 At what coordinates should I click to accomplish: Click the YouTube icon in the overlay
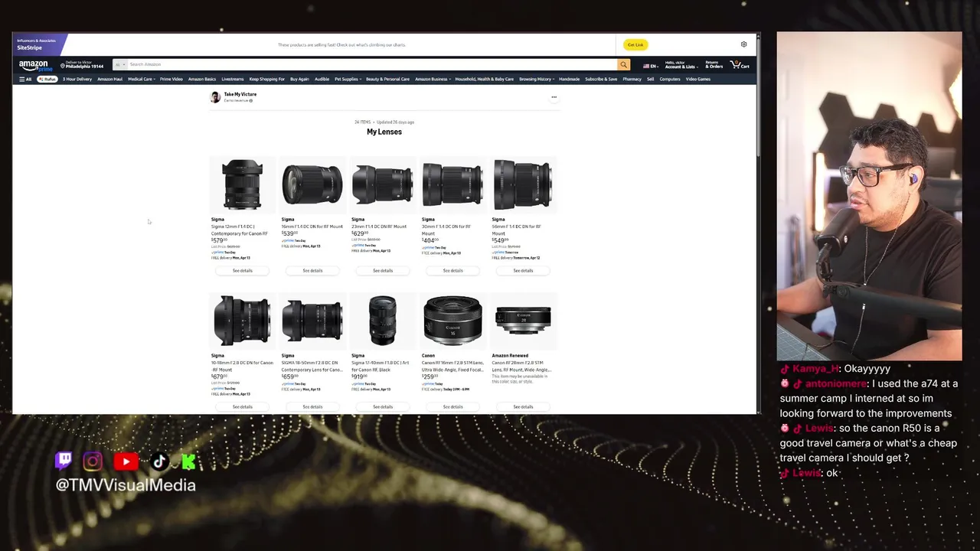click(x=126, y=461)
